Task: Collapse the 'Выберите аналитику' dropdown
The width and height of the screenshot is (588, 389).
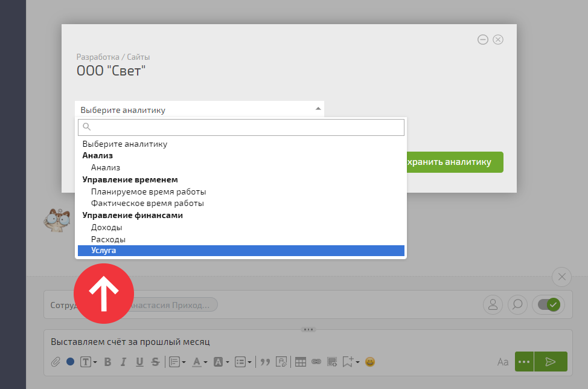Action: (199, 109)
